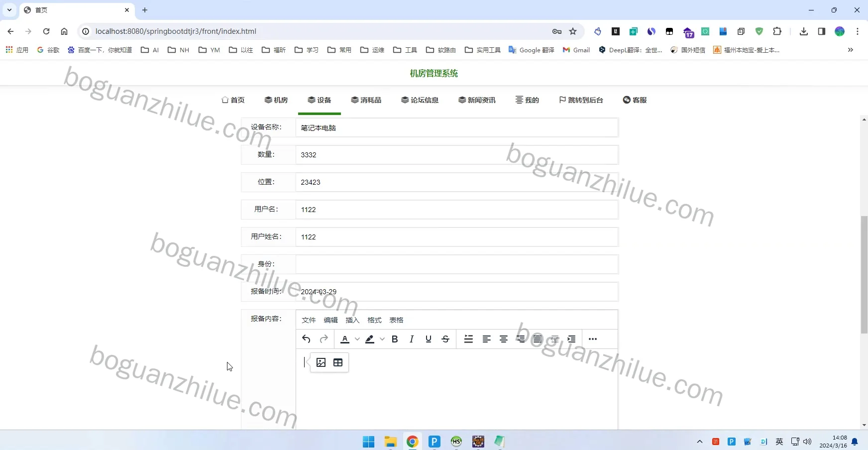Increase indent in the editor
Image resolution: width=868 pixels, height=450 pixels.
(x=571, y=339)
